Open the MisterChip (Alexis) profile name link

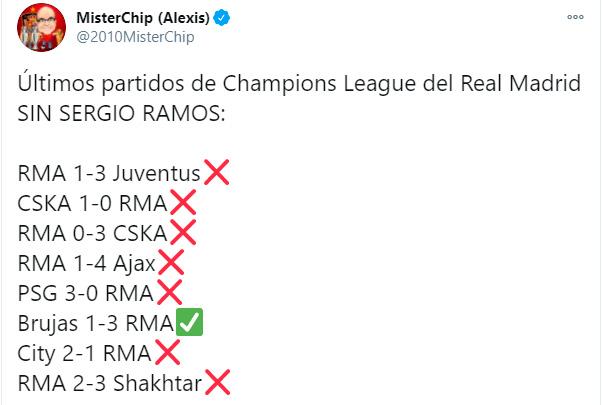(x=137, y=19)
